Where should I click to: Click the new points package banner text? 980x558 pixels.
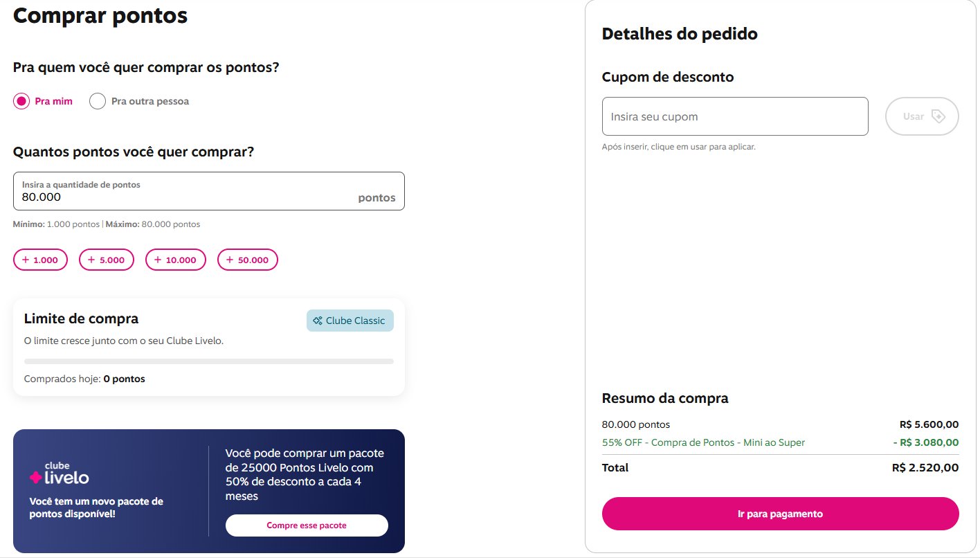pos(96,507)
